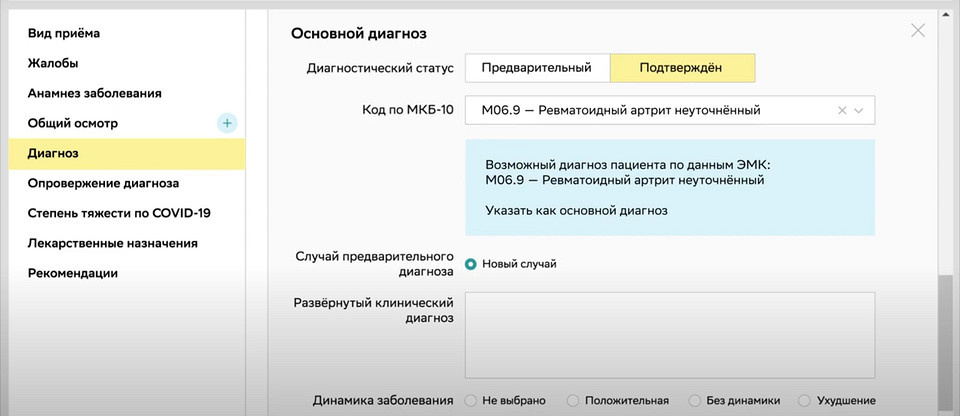Screen dimensions: 960x416
Task: Close the diagnosis form with the X
Action: coord(918,31)
